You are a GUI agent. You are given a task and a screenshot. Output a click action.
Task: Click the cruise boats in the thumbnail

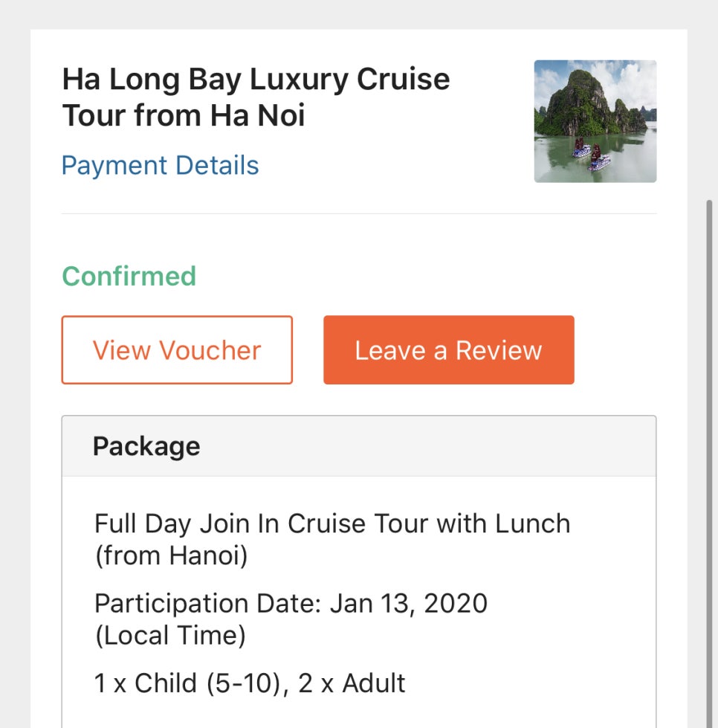point(592,155)
